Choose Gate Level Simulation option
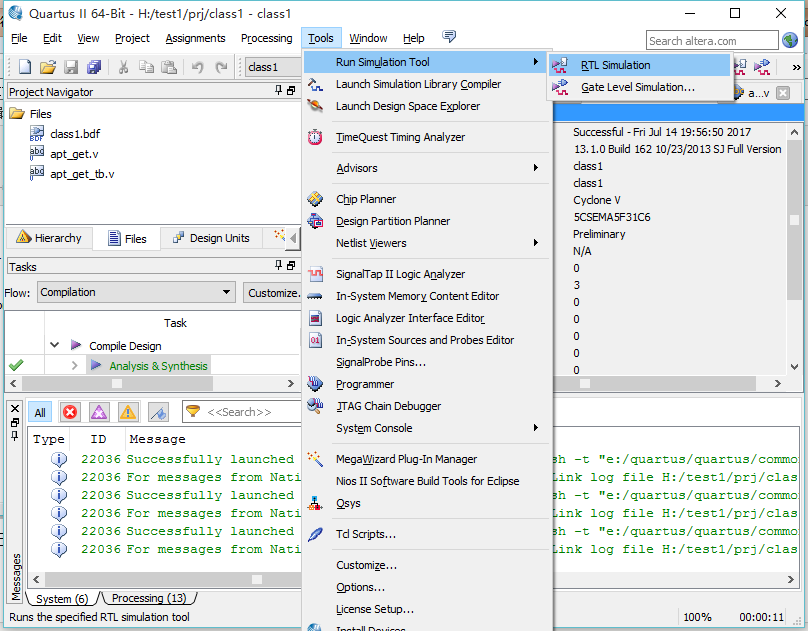This screenshot has width=808, height=631. coord(640,88)
